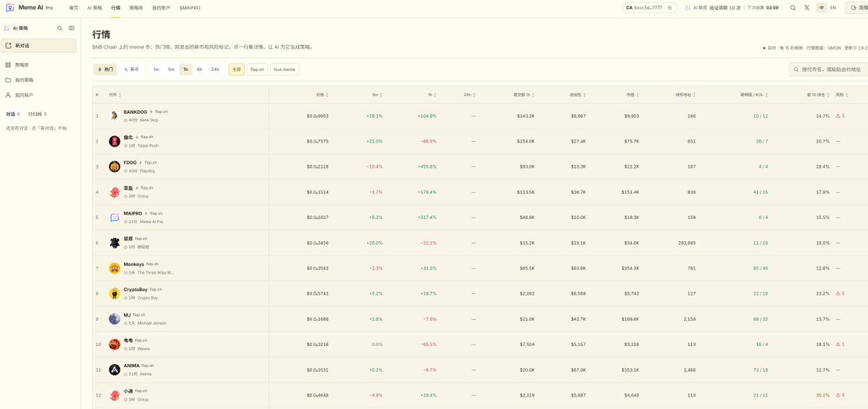Image resolution: width=868 pixels, height=409 pixels.
Task: Open 我的账户 in the top navigation
Action: point(161,8)
